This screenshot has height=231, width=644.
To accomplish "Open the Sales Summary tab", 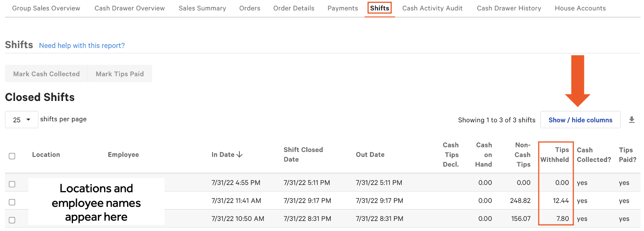I will click(x=202, y=8).
